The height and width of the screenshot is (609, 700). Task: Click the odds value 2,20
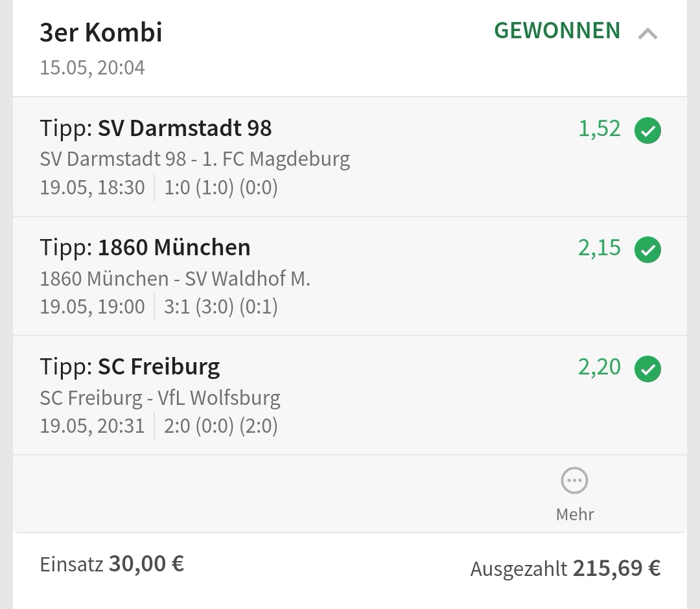600,367
